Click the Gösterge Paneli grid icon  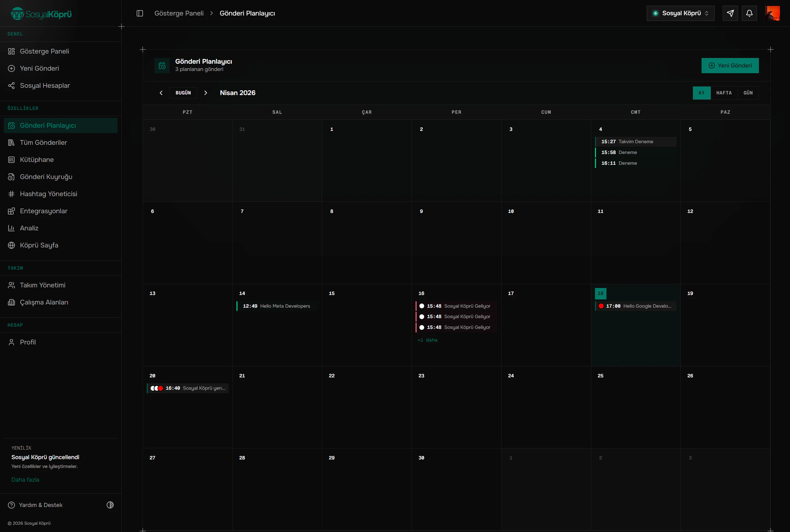[11, 51]
